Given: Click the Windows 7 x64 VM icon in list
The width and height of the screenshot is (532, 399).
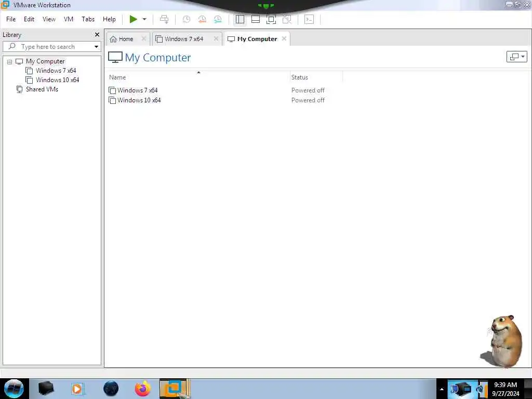Looking at the screenshot, I should 112,90.
